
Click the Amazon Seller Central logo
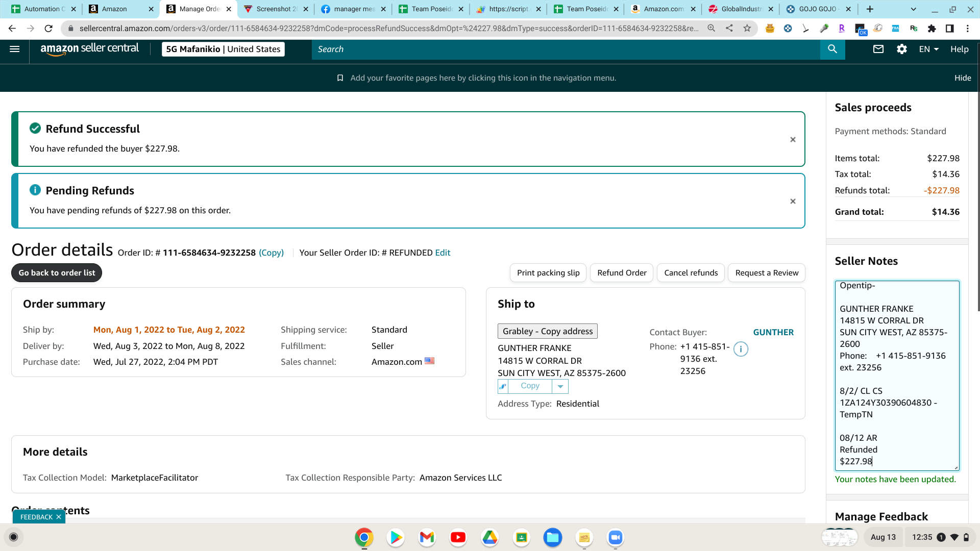point(89,49)
